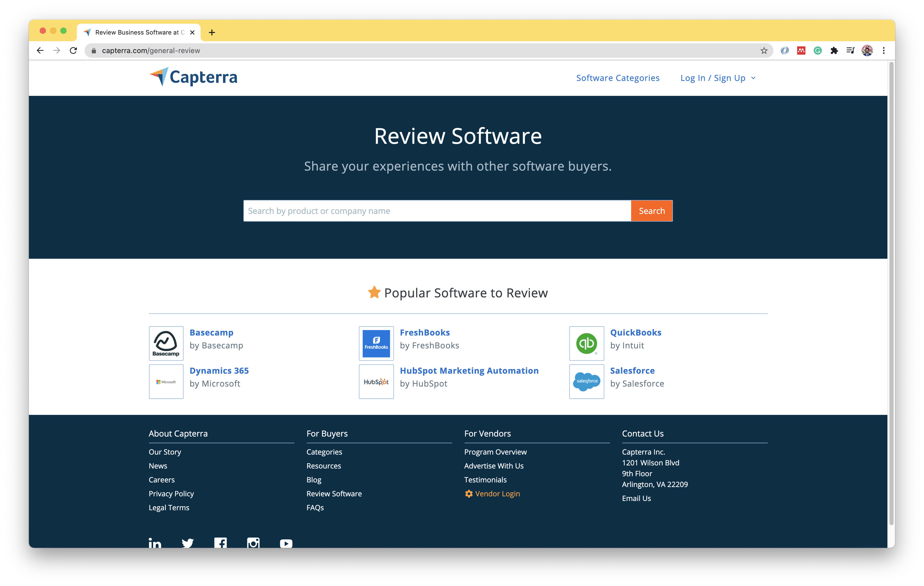Open Categories link under For Buyers
This screenshot has width=924, height=586.
324,452
